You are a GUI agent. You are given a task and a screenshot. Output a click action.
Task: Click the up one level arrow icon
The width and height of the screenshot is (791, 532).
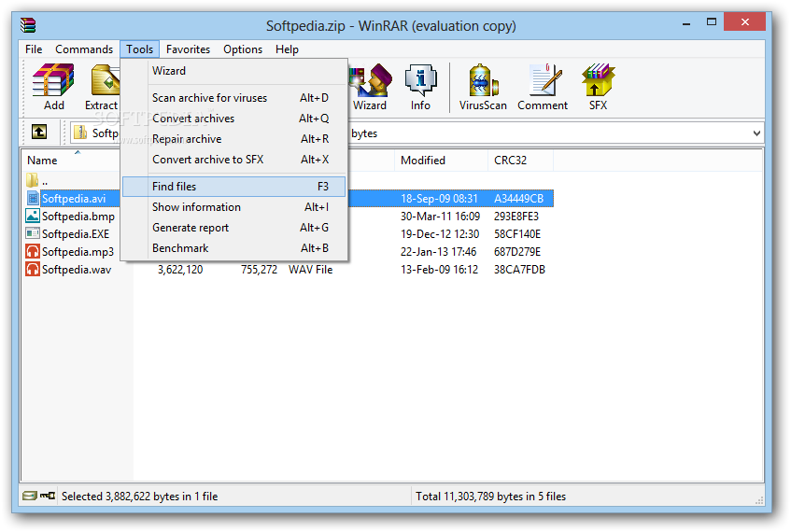(39, 133)
